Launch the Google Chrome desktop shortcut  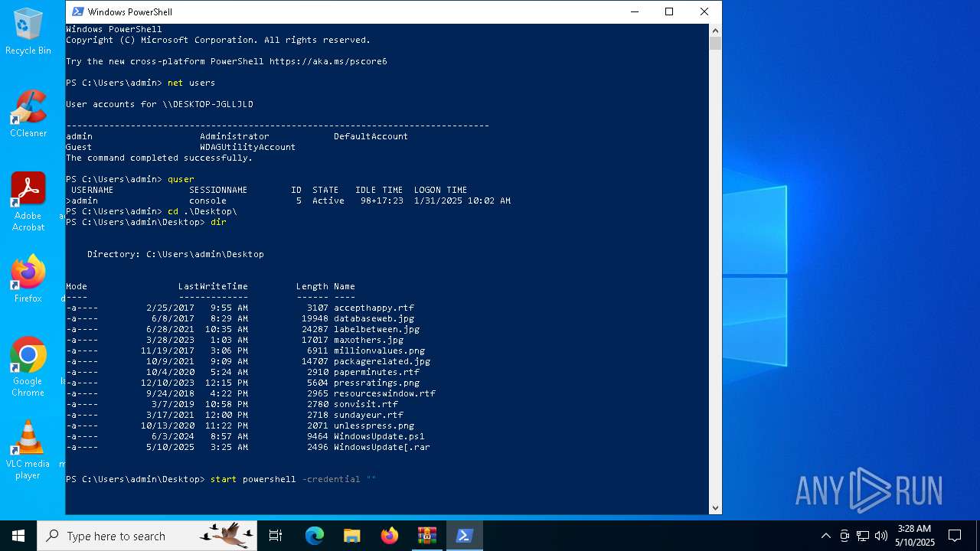(x=28, y=367)
